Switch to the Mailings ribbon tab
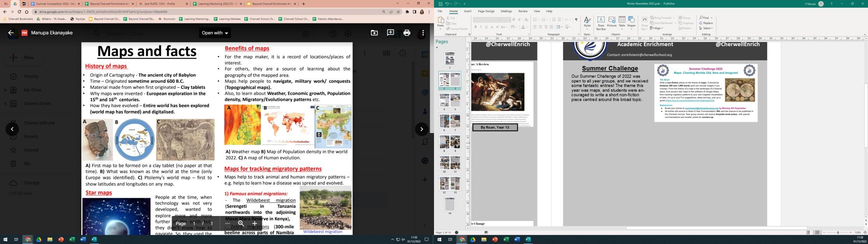 [506, 11]
